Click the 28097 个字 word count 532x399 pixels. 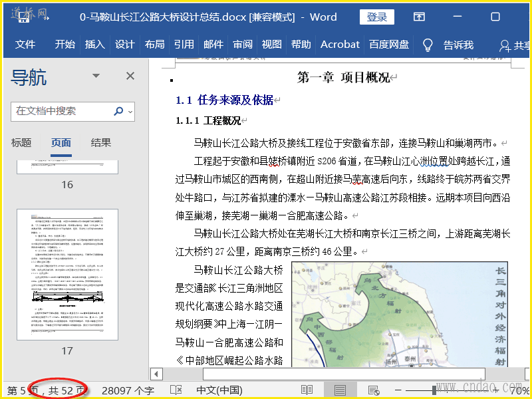(x=128, y=390)
